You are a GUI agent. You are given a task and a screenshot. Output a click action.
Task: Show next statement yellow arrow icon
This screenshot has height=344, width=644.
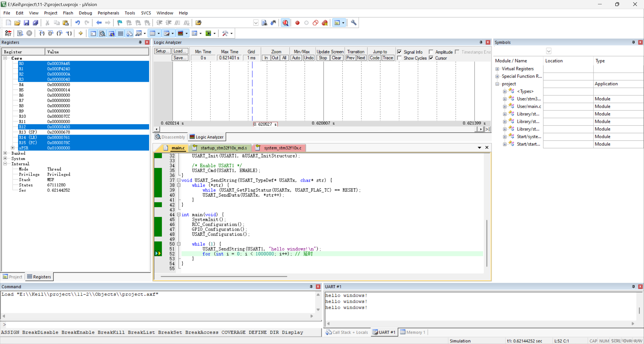(80, 33)
